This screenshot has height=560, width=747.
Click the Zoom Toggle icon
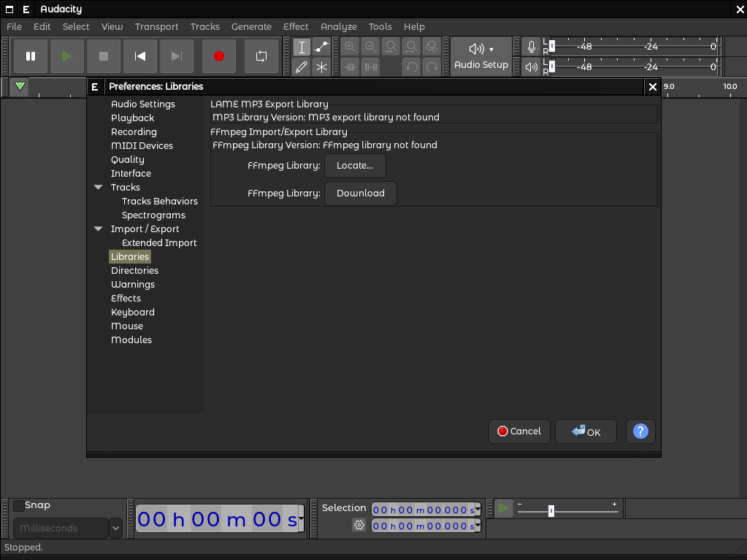[432, 47]
